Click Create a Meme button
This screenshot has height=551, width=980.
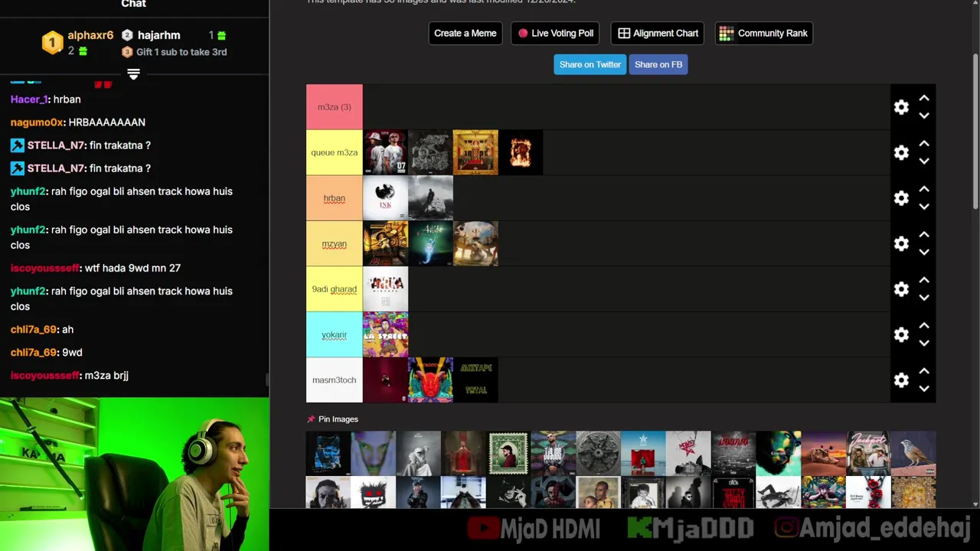pyautogui.click(x=465, y=33)
